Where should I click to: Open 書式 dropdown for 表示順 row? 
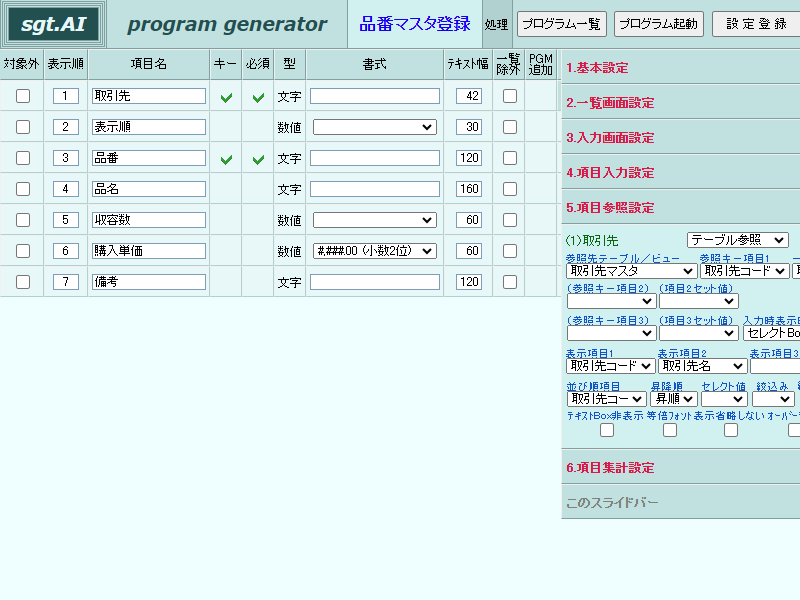tap(374, 127)
